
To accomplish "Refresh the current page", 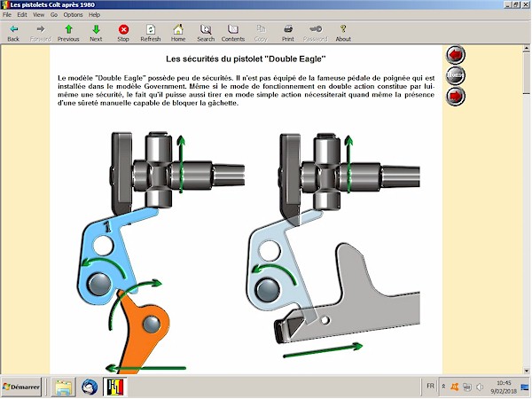I will point(151,33).
